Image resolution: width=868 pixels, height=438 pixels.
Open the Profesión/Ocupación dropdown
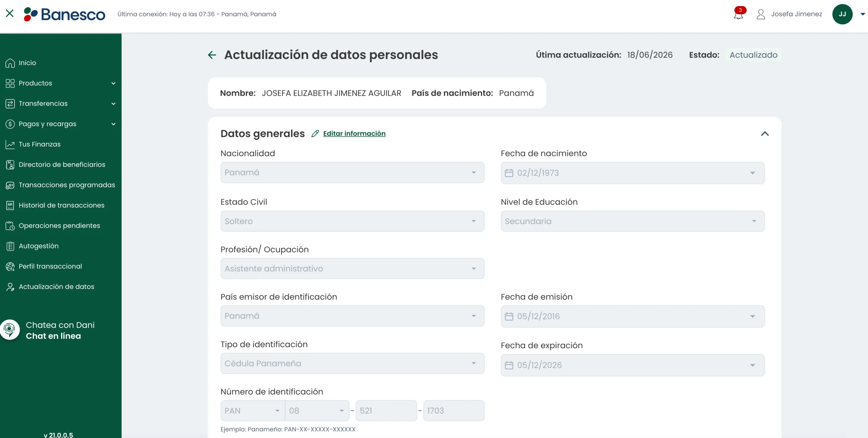[x=352, y=268]
